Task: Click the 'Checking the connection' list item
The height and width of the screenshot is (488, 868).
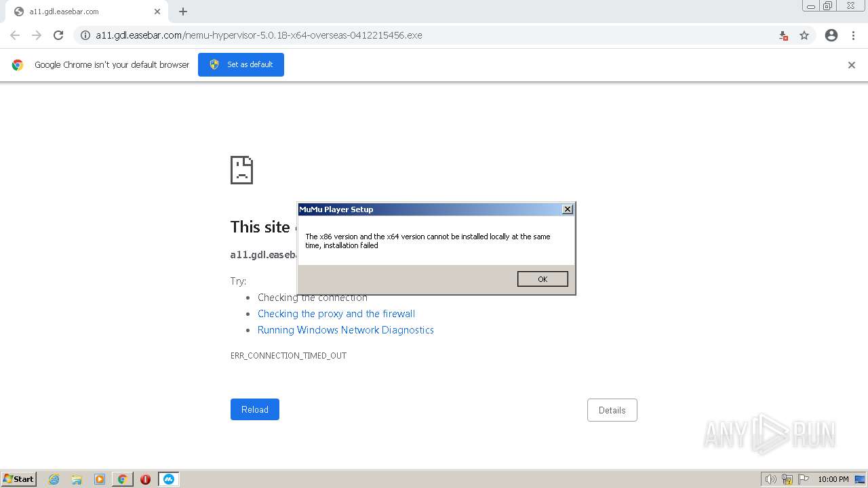Action: (x=313, y=298)
